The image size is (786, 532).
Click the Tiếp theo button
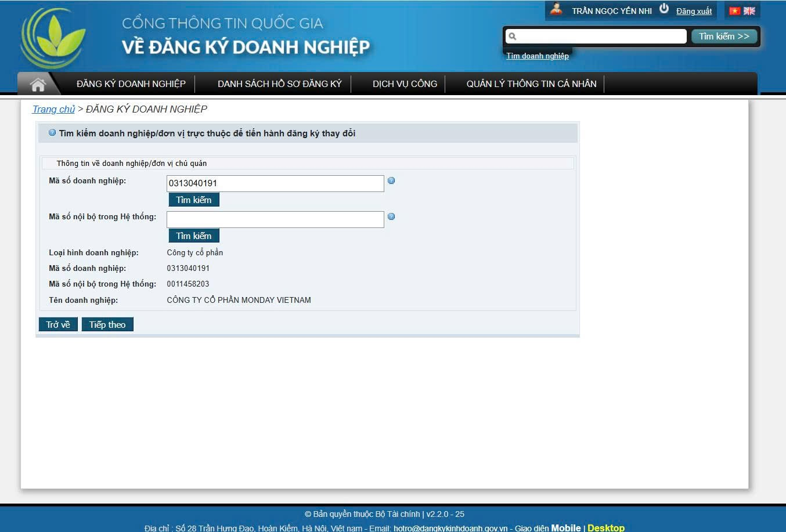click(x=107, y=324)
